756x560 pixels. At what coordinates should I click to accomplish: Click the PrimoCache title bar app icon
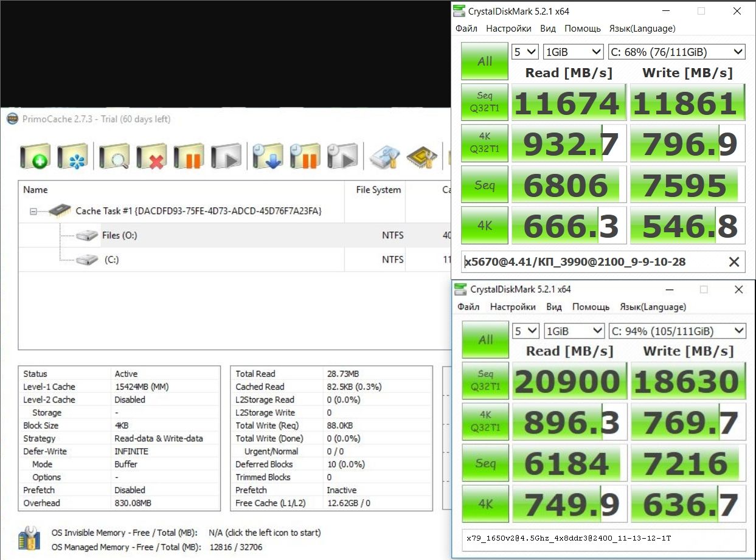[12, 119]
